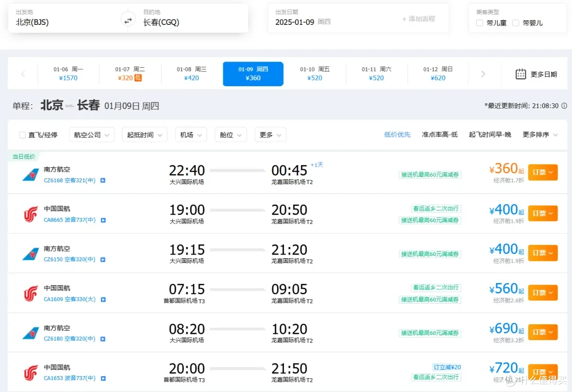Click 订立减¥20 promotion tag
The height and width of the screenshot is (392, 572).
tap(447, 367)
